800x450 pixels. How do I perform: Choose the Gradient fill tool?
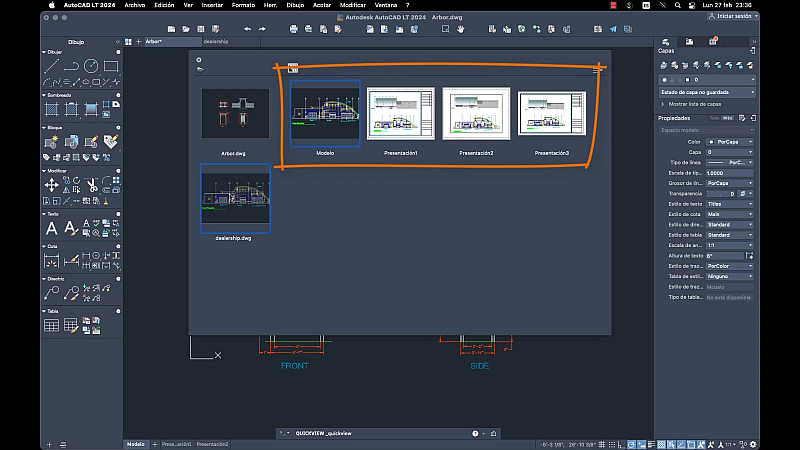[91, 109]
